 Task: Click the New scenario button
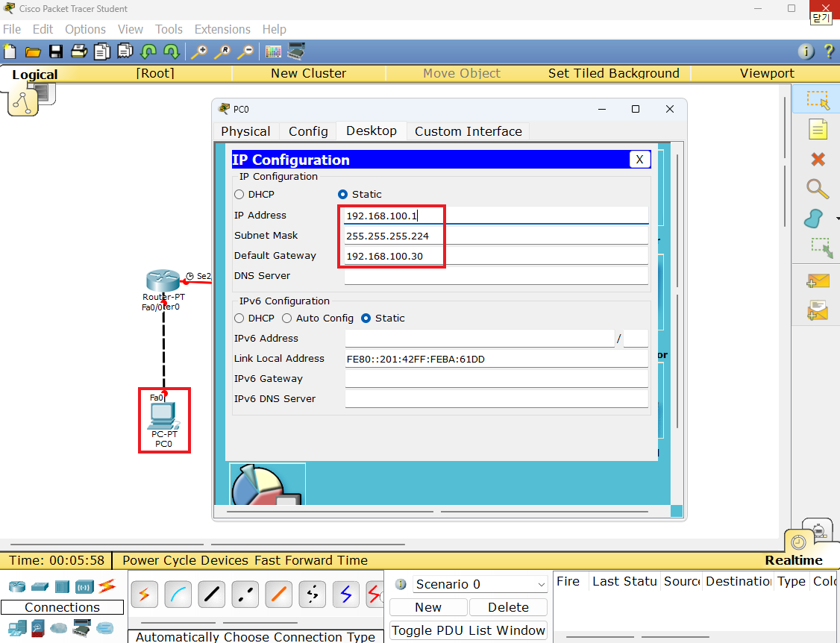click(428, 607)
